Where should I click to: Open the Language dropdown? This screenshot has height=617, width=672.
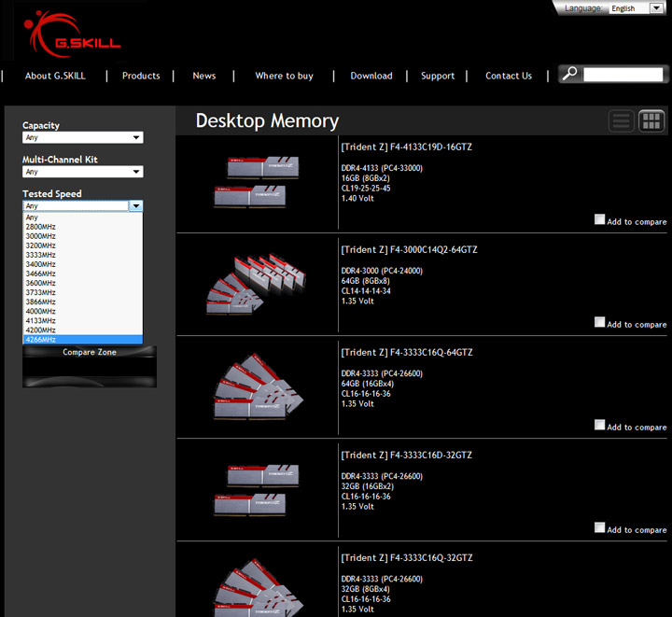pyautogui.click(x=637, y=8)
